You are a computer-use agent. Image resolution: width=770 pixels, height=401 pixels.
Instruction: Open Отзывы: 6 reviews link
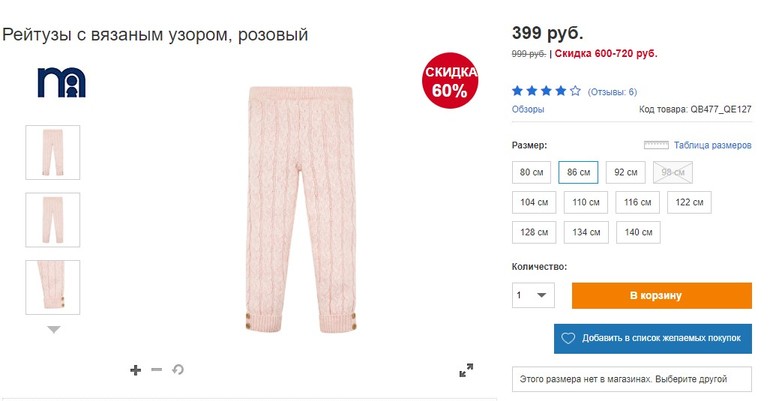pyautogui.click(x=612, y=92)
